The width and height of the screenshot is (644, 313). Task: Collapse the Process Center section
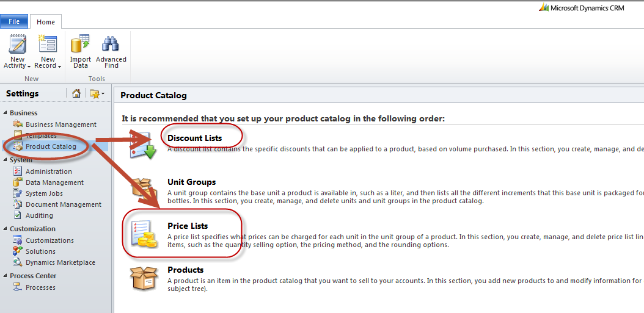5,276
